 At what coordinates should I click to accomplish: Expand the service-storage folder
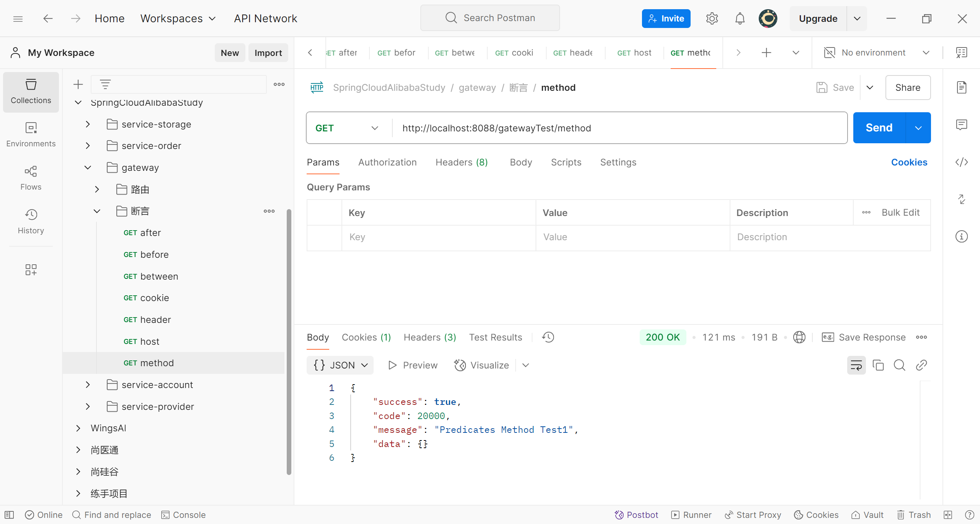[88, 124]
